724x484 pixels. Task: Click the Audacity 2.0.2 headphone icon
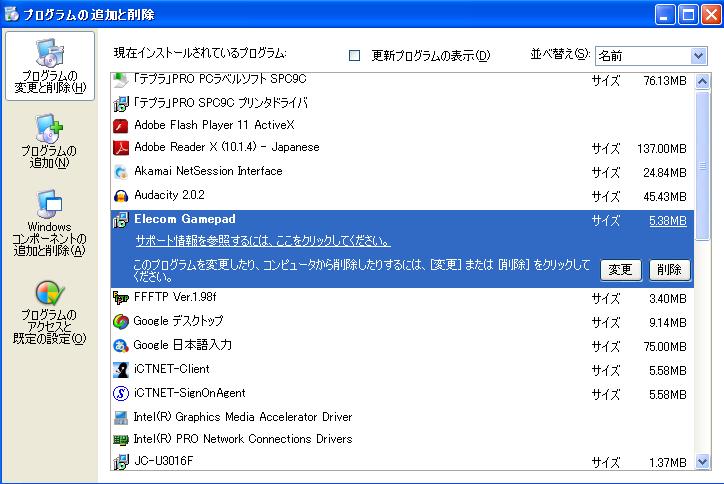(121, 196)
